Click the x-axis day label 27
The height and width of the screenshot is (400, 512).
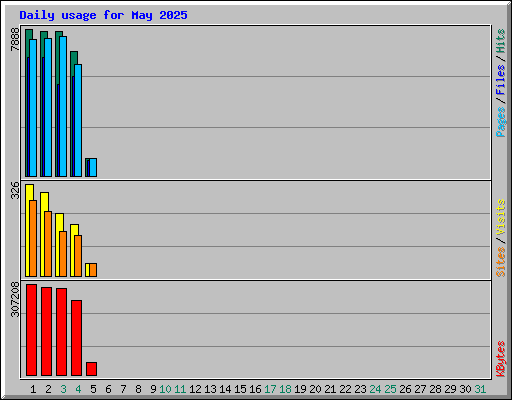pyautogui.click(x=420, y=389)
